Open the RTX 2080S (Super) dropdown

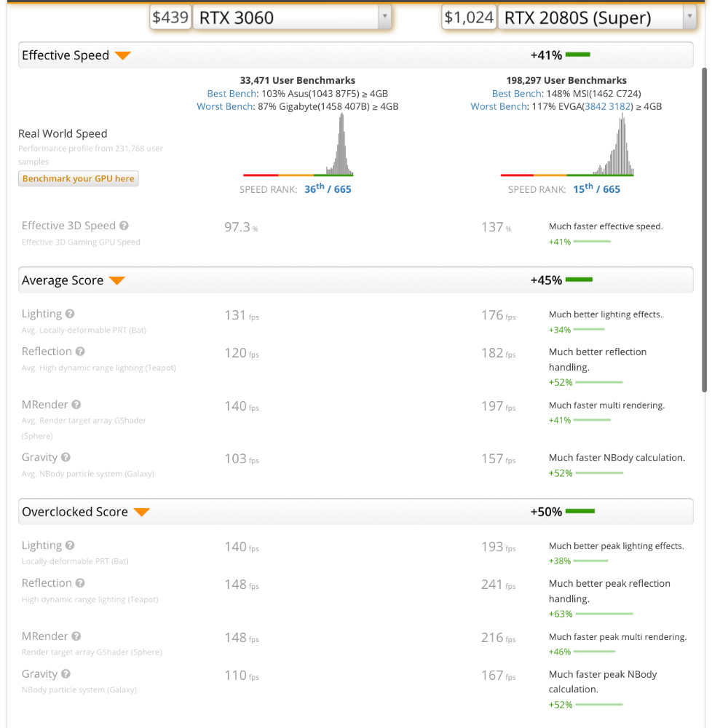pos(689,17)
